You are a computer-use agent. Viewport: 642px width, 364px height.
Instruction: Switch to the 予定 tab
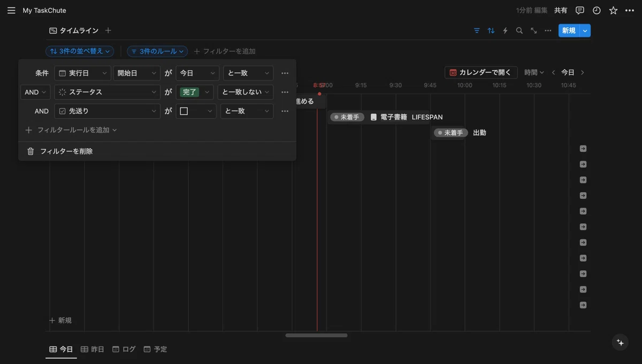[155, 349]
